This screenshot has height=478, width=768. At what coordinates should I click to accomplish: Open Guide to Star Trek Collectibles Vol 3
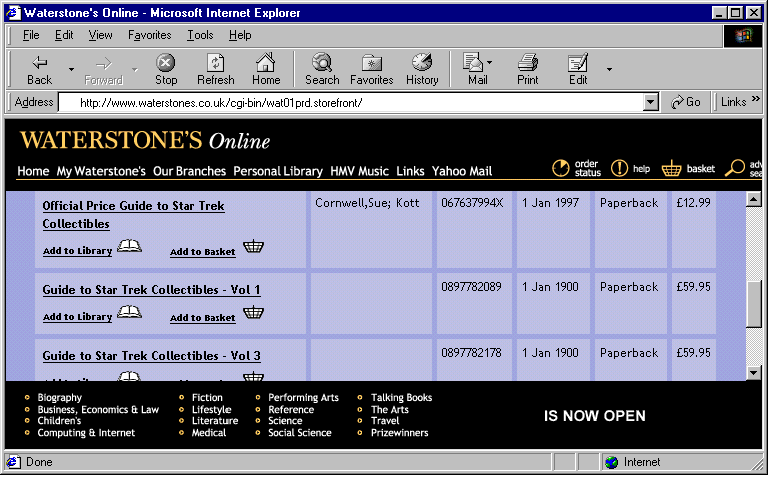point(151,356)
